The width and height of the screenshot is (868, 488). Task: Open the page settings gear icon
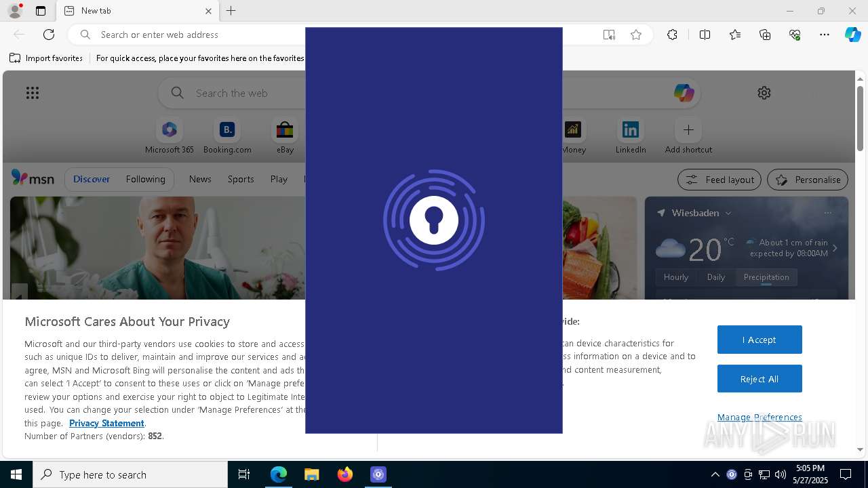(764, 93)
